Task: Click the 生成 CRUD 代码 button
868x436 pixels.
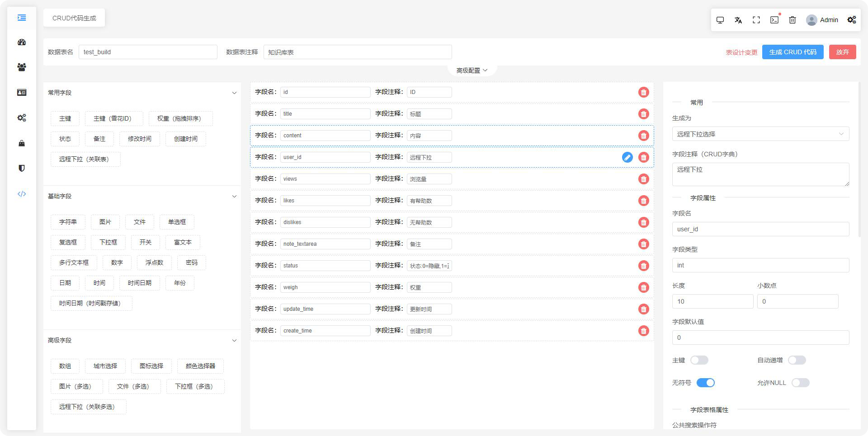Action: point(793,52)
